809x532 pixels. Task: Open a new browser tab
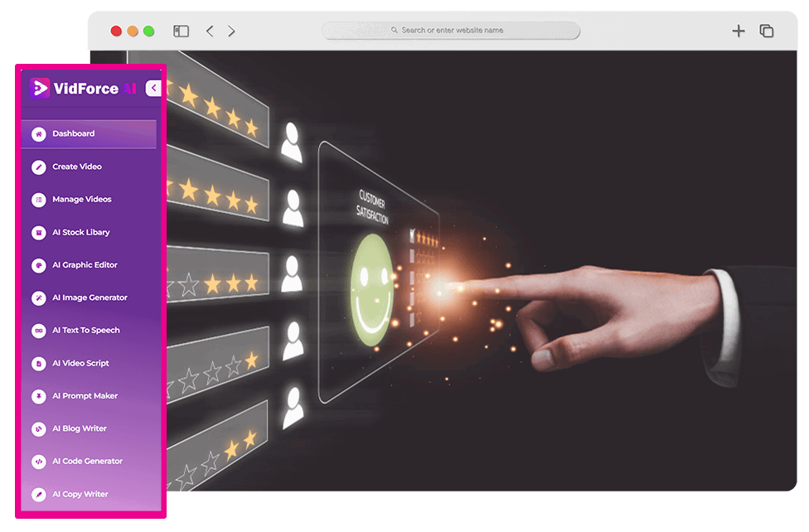point(738,31)
